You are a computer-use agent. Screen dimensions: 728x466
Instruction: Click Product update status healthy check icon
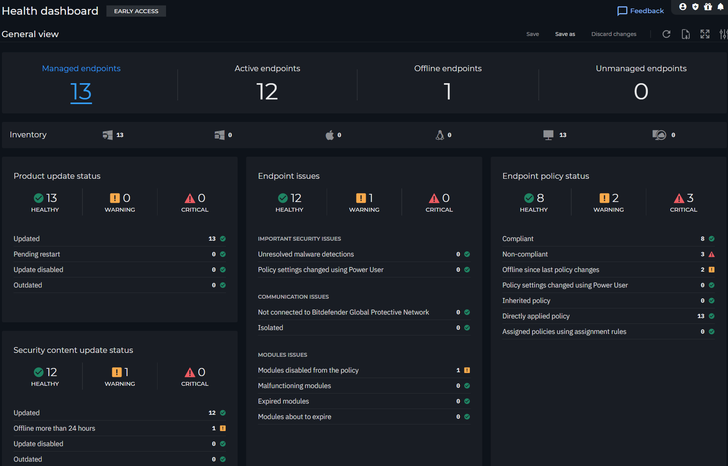pyautogui.click(x=39, y=198)
